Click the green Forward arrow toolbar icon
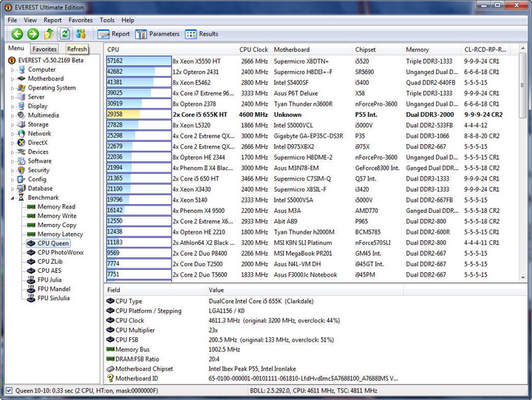Image resolution: width=532 pixels, height=400 pixels. [x=33, y=34]
